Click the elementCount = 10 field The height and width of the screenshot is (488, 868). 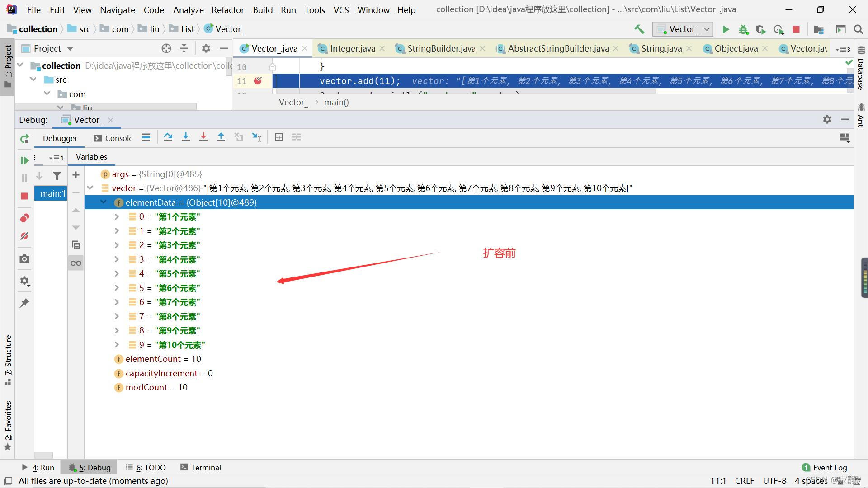(163, 359)
